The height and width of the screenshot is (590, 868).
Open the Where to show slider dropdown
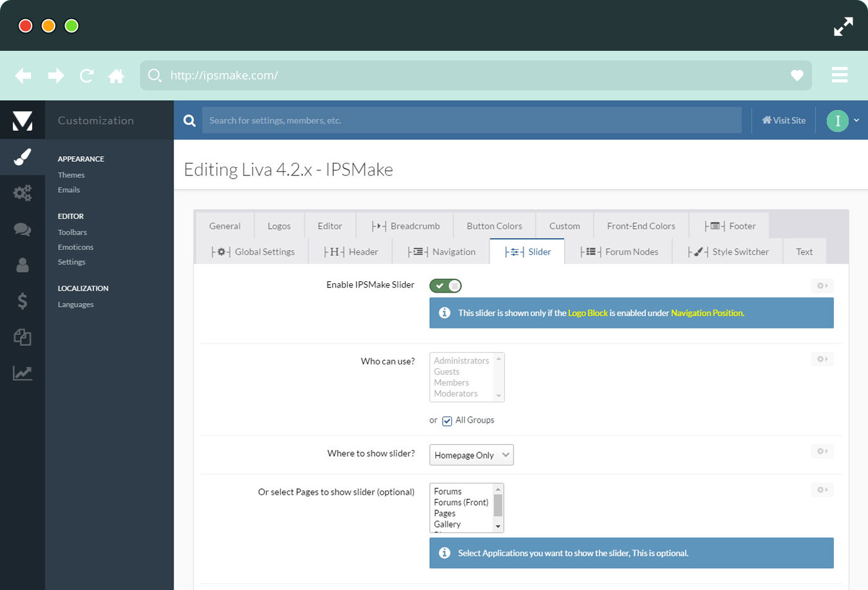point(471,455)
